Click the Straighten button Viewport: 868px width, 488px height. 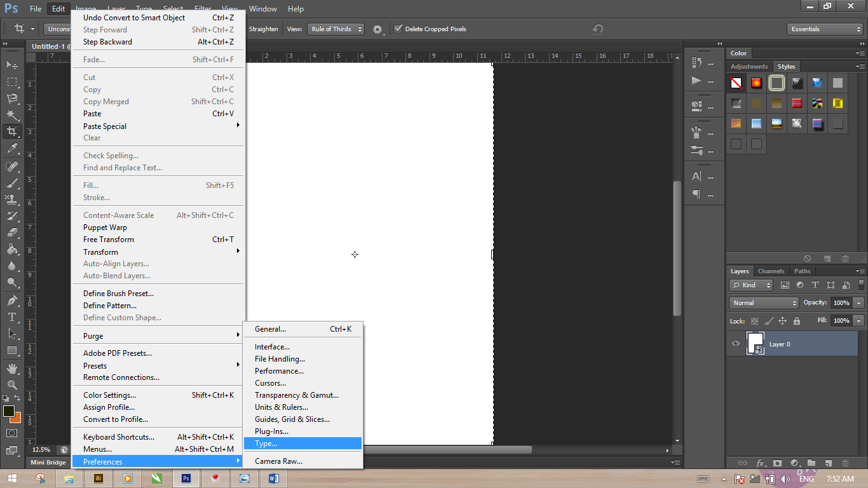coord(263,29)
